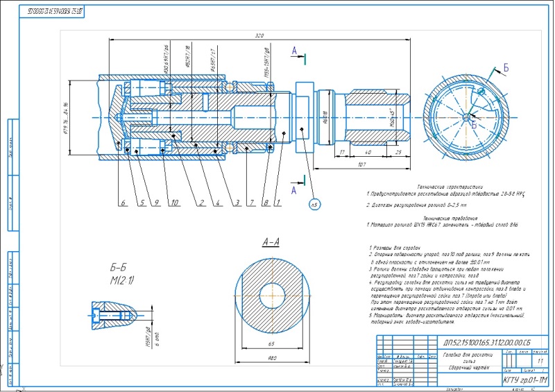The height and width of the screenshot is (392, 555).
Task: Click the note about roller material ШХ15
Action: (x=443, y=225)
